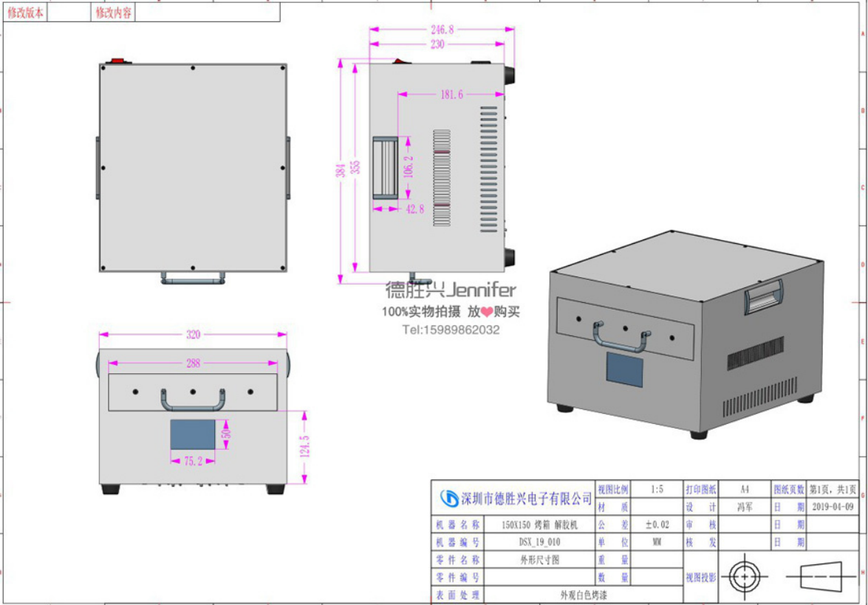Select the 320 width dimension label
Screen dimensions: 868x605
tap(193, 335)
